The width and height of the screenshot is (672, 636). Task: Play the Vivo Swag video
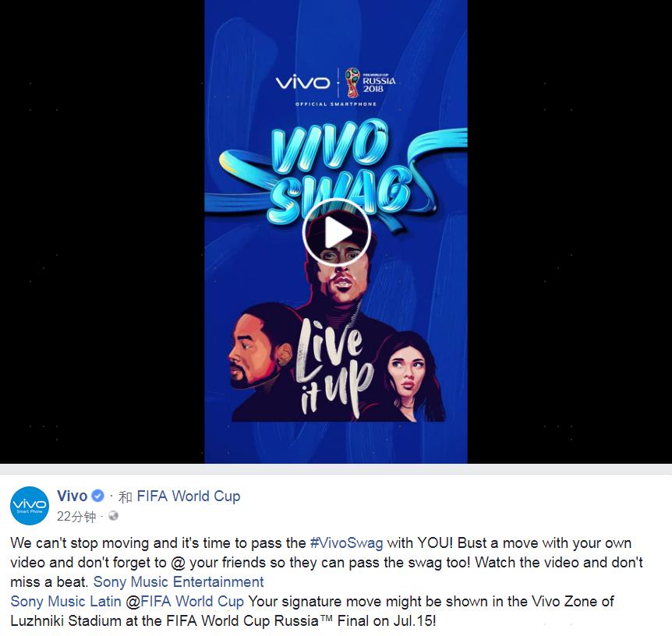[336, 233]
